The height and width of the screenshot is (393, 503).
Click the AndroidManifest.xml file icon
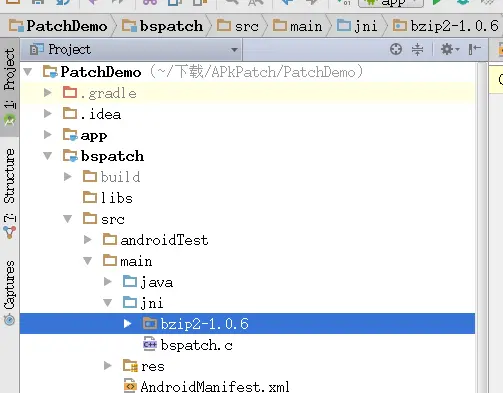pos(130,386)
